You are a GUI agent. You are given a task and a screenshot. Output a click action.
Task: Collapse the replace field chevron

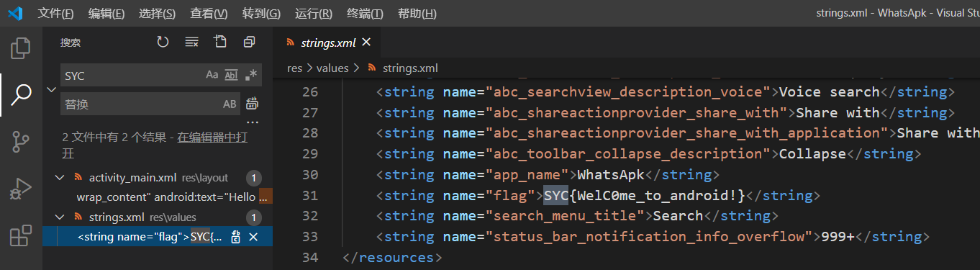(x=51, y=90)
